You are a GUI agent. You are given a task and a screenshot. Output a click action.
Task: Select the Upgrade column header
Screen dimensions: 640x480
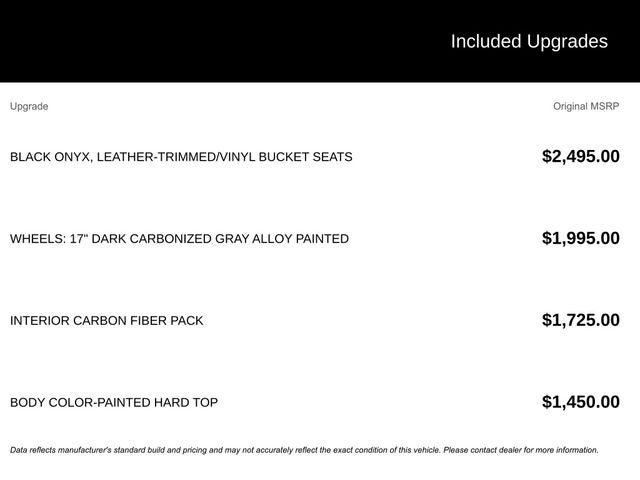(29, 106)
